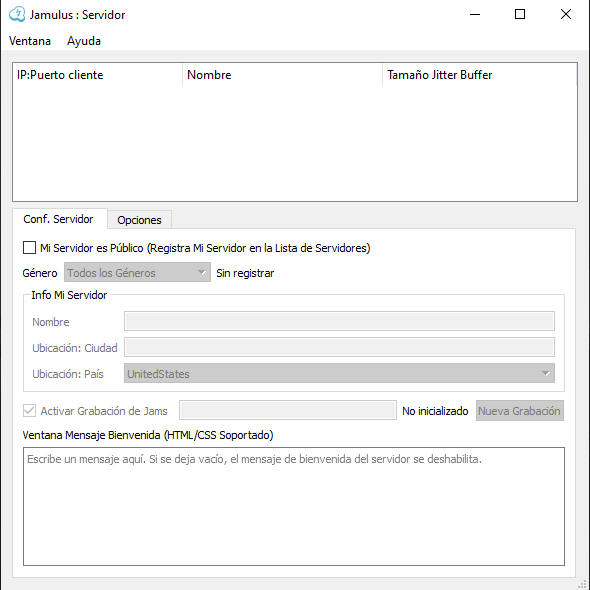Open the Género dropdown Todos los Géneros
The height and width of the screenshot is (590, 590).
point(137,272)
